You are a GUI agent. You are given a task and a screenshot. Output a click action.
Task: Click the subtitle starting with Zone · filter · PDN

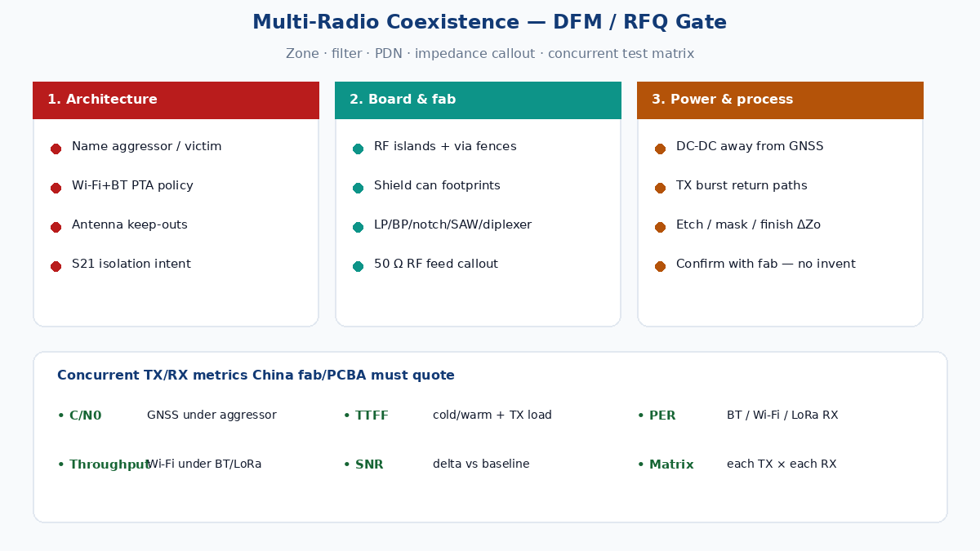click(490, 54)
